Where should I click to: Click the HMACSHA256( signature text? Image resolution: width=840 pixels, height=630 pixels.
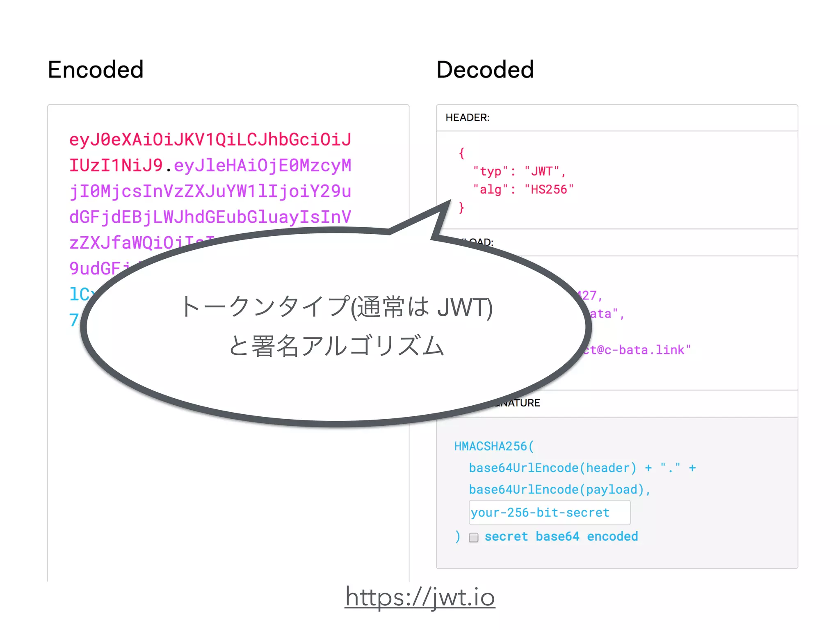[x=494, y=446]
